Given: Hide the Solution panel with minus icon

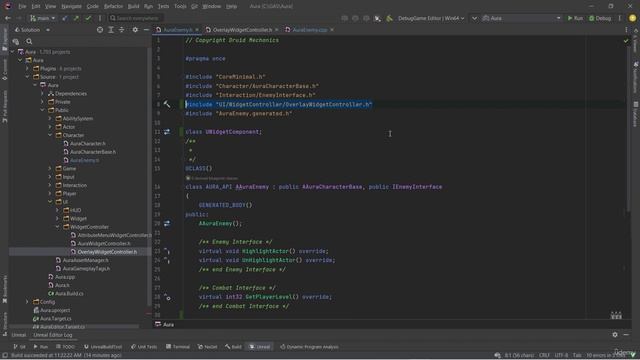Looking at the screenshot, I should (146, 30).
